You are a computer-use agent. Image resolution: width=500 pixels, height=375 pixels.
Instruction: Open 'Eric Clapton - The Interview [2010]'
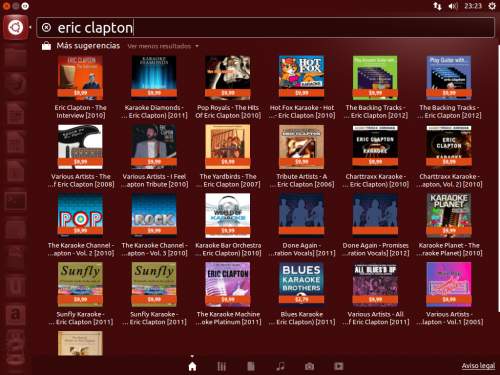coord(80,88)
